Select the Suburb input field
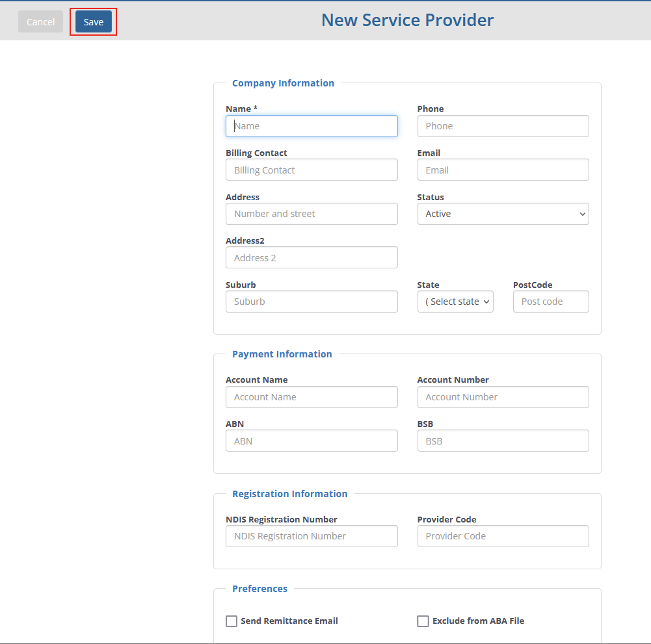Viewport: 651px width, 644px height. [x=312, y=302]
